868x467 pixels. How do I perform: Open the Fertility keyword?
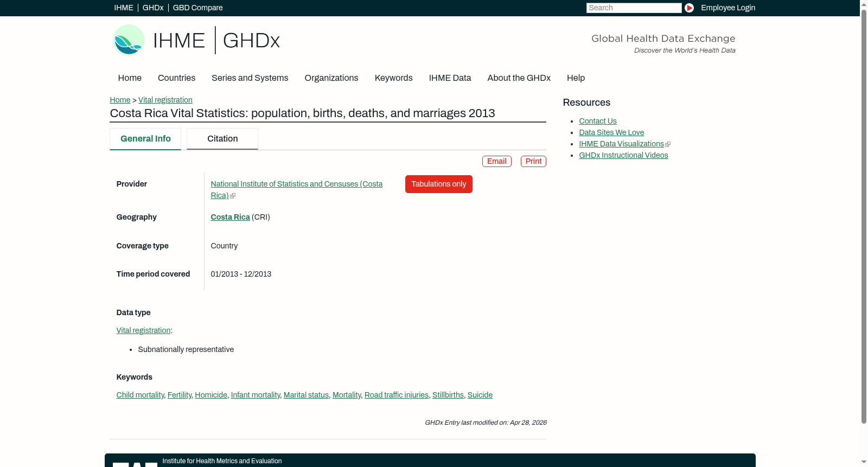(x=180, y=395)
